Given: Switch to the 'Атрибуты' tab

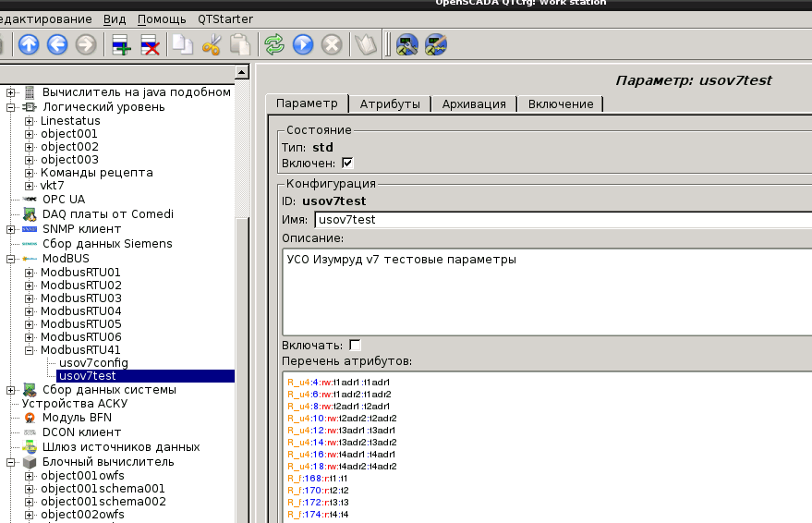Looking at the screenshot, I should click(x=390, y=104).
